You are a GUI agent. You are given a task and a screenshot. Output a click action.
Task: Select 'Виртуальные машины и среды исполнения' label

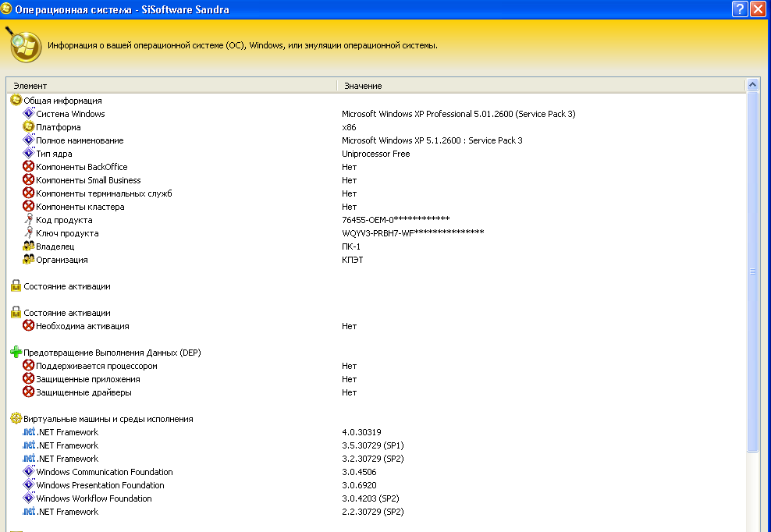click(108, 420)
